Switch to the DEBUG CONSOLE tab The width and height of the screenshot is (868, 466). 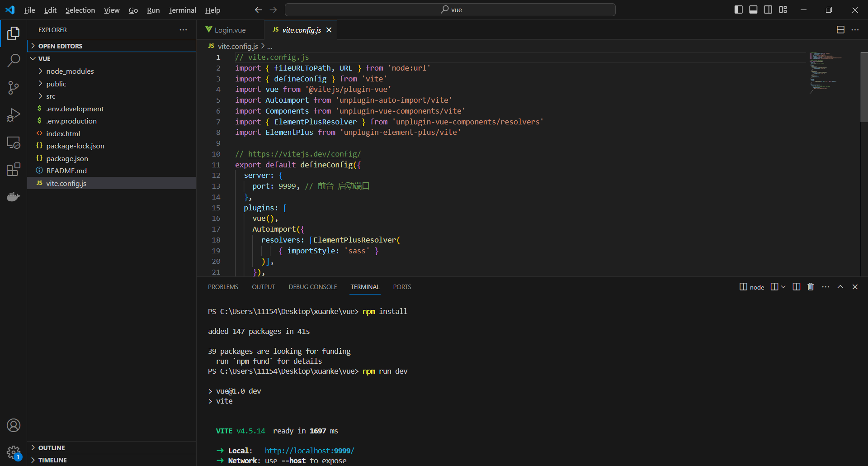click(x=313, y=287)
